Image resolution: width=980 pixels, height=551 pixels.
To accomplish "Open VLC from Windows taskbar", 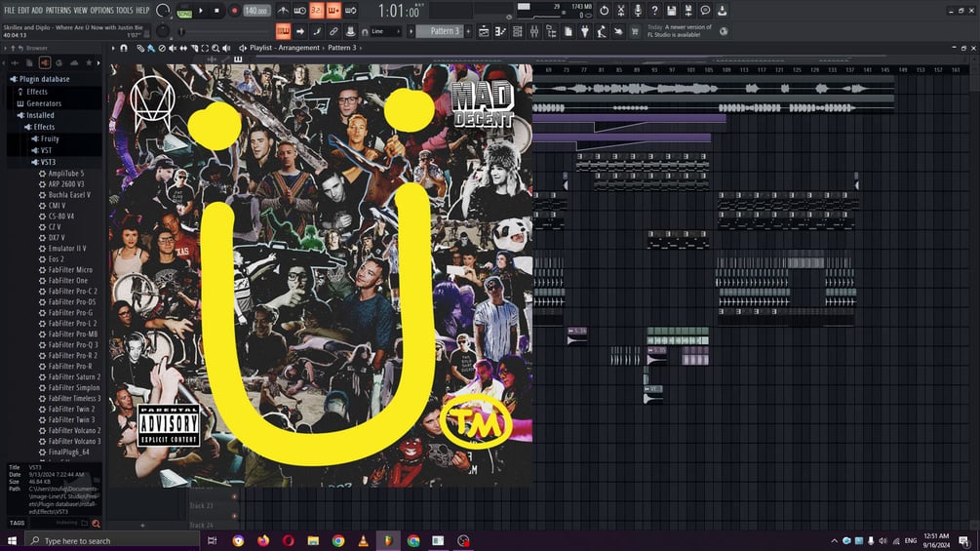I will (x=363, y=541).
